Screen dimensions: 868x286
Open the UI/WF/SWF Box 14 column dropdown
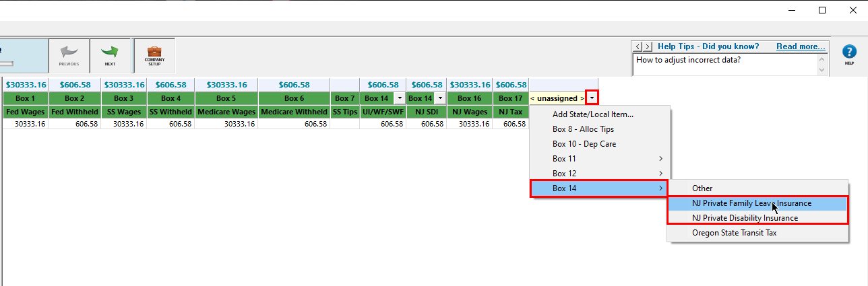coord(400,98)
